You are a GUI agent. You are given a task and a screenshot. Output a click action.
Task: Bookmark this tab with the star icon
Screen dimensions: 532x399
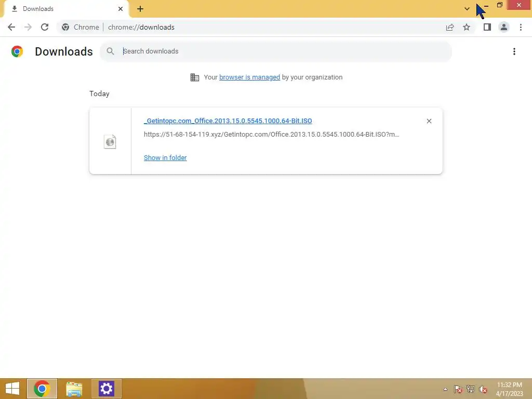467,27
